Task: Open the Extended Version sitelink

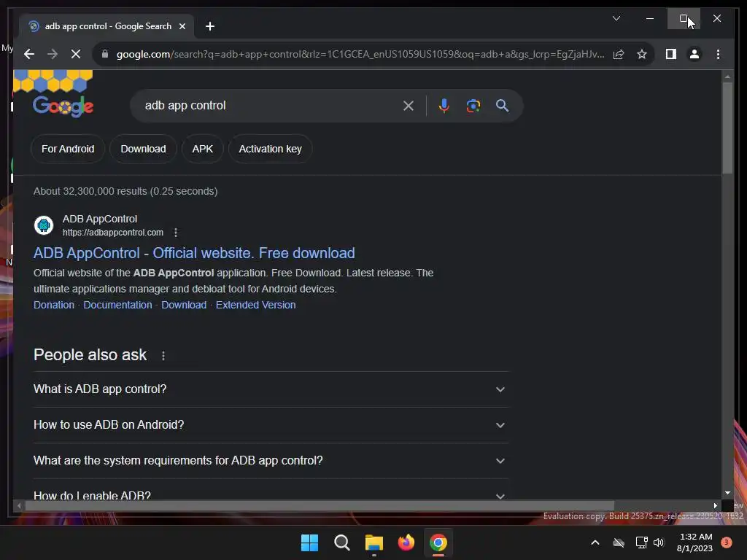Action: coord(256,305)
